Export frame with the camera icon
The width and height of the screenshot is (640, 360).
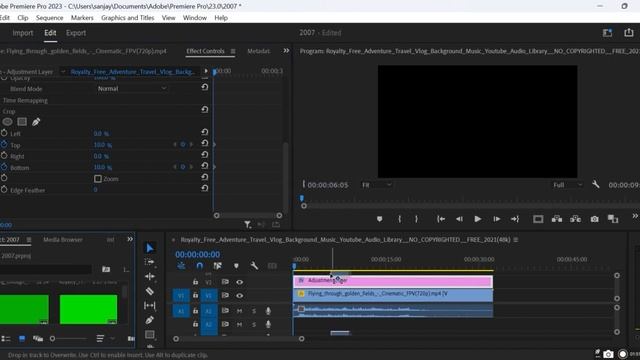[594, 219]
